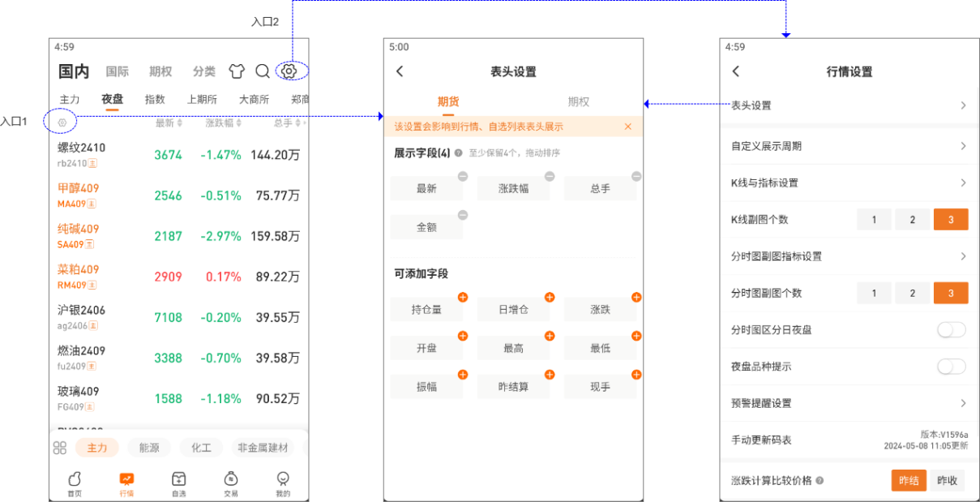Image resolution: width=980 pixels, height=502 pixels.
Task: Filter by the 非金属建材 chip
Action: [x=263, y=448]
